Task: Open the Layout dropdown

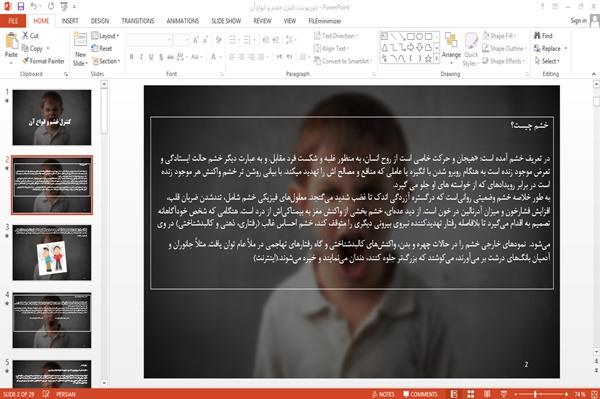Action: click(105, 36)
